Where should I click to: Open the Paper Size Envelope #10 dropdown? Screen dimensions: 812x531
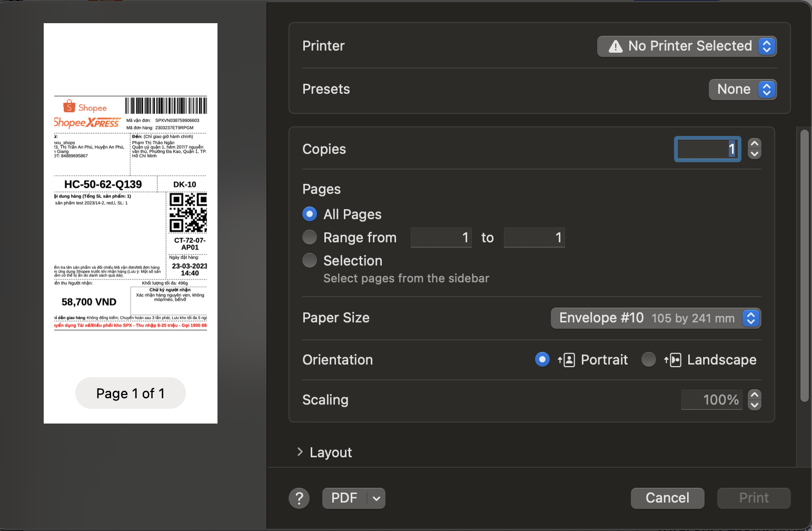pyautogui.click(x=655, y=318)
